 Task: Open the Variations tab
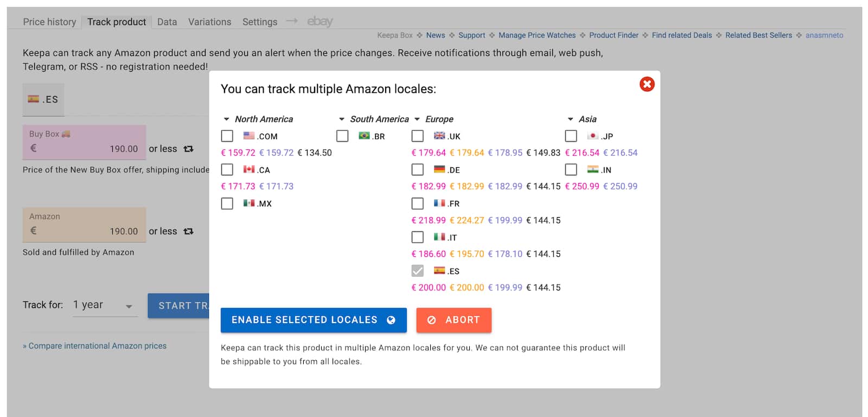click(x=209, y=22)
